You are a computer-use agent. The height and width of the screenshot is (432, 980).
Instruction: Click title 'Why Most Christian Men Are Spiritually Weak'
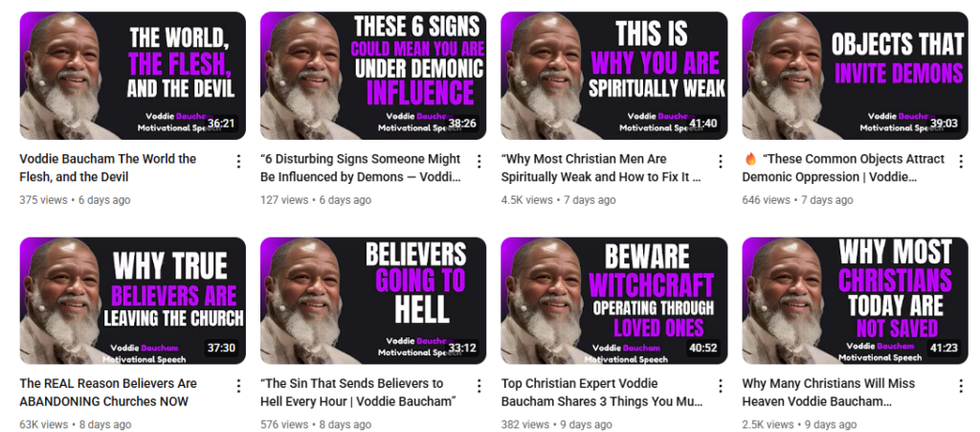[x=601, y=168]
